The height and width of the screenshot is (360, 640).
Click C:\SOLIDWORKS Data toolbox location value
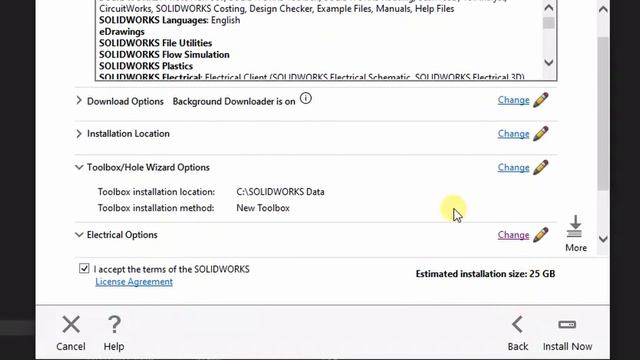tap(280, 191)
